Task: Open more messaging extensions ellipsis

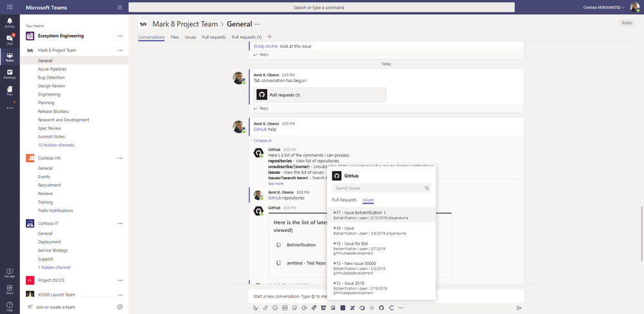Action: coord(401,308)
